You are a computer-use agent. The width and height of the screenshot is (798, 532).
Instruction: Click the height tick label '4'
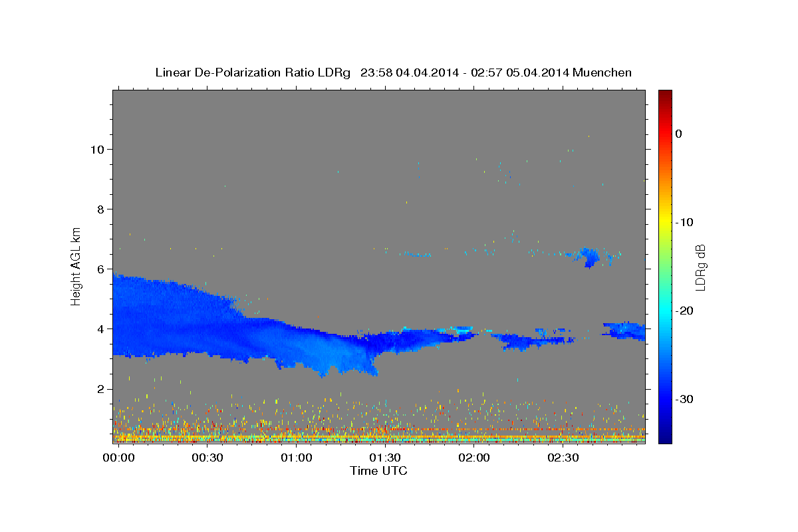click(100, 329)
